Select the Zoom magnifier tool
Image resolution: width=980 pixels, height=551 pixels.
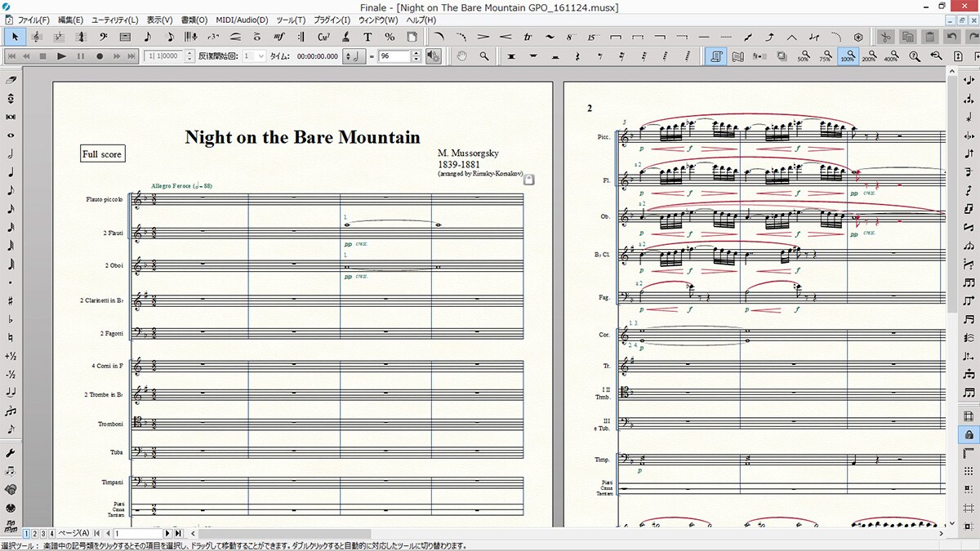[x=484, y=56]
